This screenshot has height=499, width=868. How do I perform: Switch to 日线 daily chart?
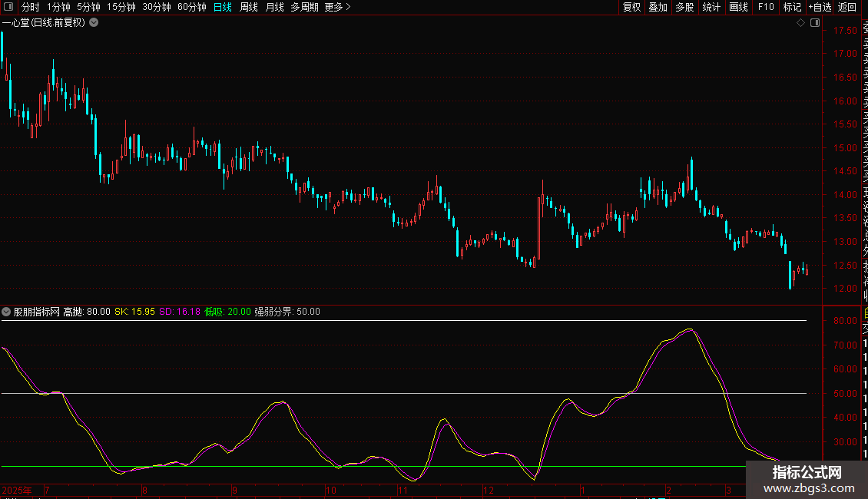pos(222,7)
